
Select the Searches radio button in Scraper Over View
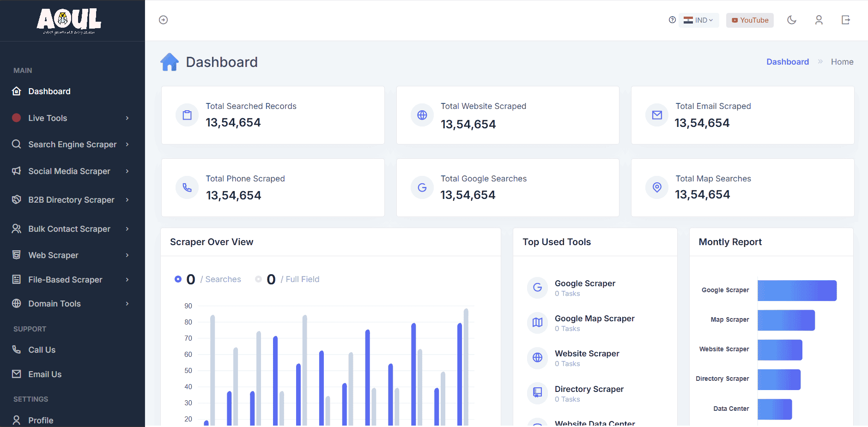(x=178, y=279)
